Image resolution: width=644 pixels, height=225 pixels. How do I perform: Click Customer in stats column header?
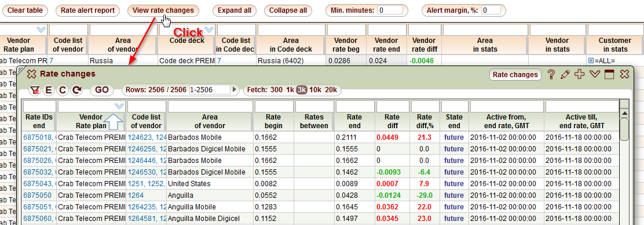[615, 45]
